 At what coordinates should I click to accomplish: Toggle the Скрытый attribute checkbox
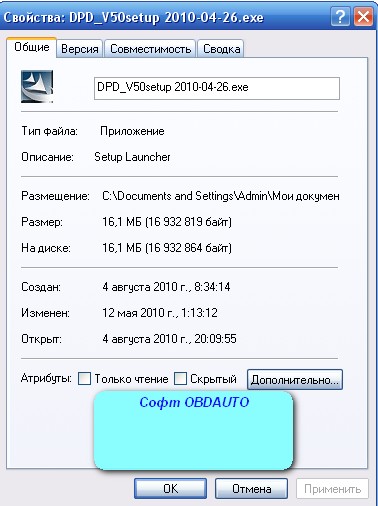[x=180, y=379]
